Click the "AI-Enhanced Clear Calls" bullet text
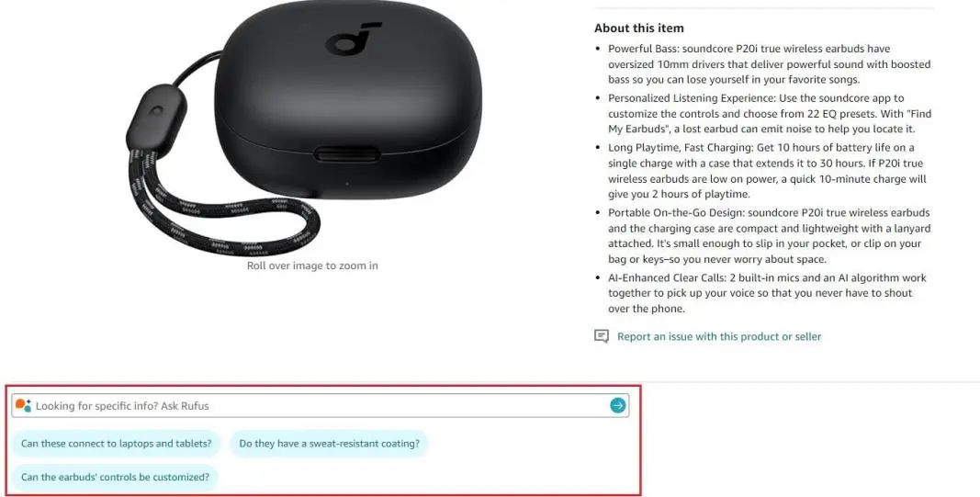Viewport: 980px width, 497px height. pos(767,293)
